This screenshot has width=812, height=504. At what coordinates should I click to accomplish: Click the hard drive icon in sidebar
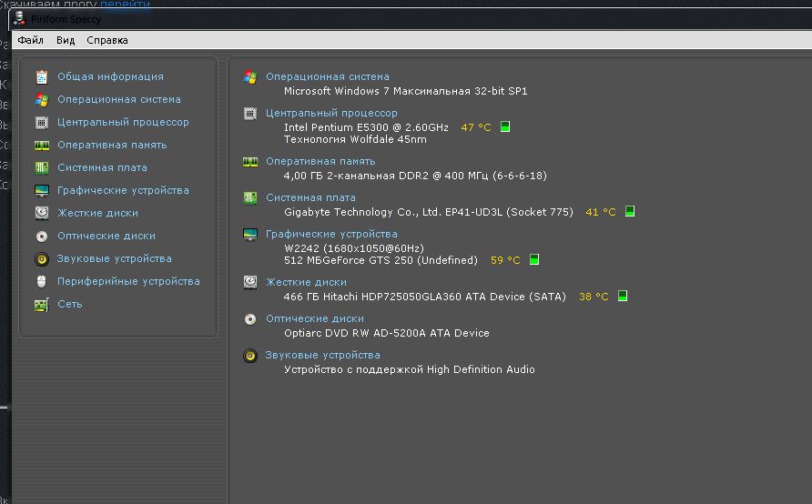coord(41,213)
